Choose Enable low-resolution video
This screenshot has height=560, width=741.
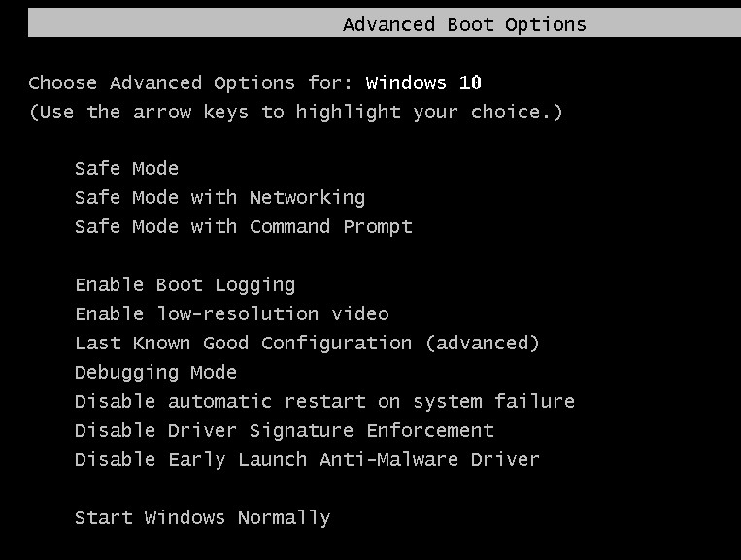(231, 314)
